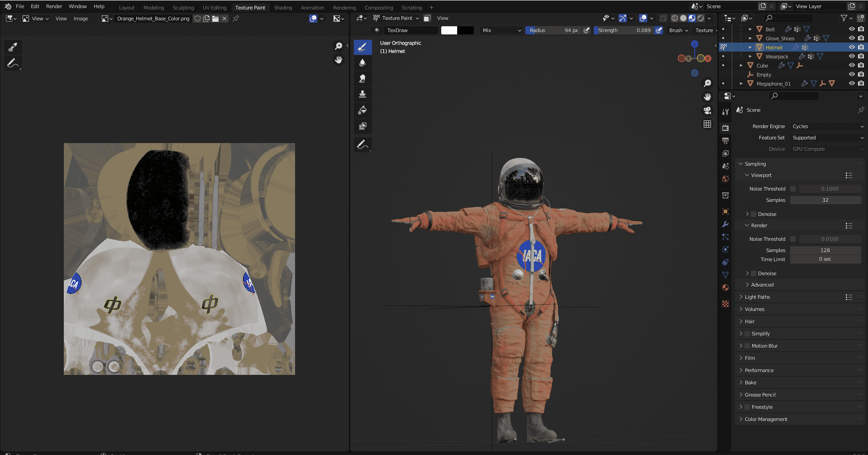Select wireframe viewport shading mode

click(x=675, y=18)
